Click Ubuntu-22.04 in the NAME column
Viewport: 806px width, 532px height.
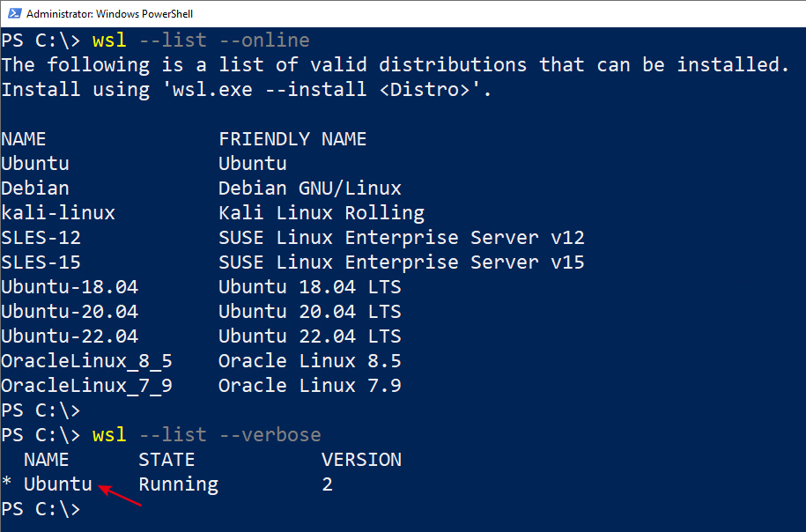click(x=70, y=336)
